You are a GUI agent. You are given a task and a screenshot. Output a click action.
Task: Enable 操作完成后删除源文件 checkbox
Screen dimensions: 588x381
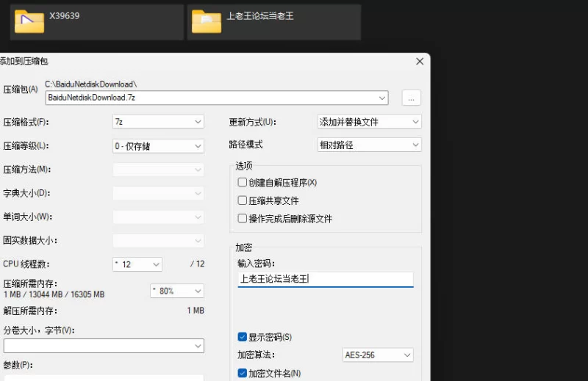click(x=243, y=219)
